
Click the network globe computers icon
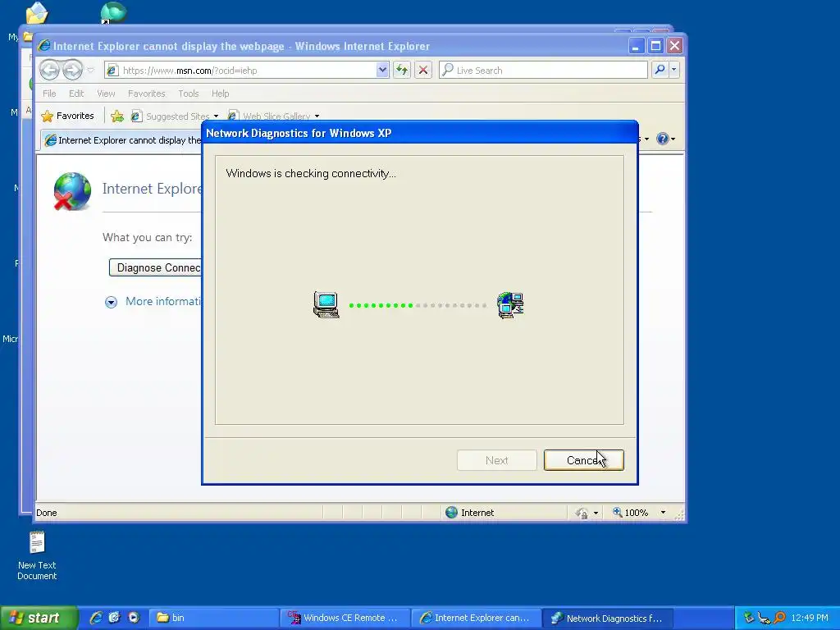pos(510,305)
